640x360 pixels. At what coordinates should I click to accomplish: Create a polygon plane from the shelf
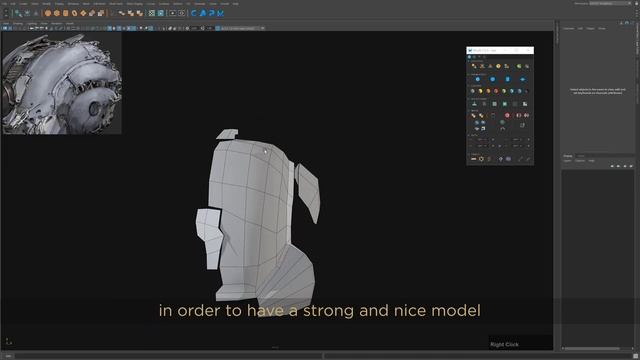click(x=83, y=13)
